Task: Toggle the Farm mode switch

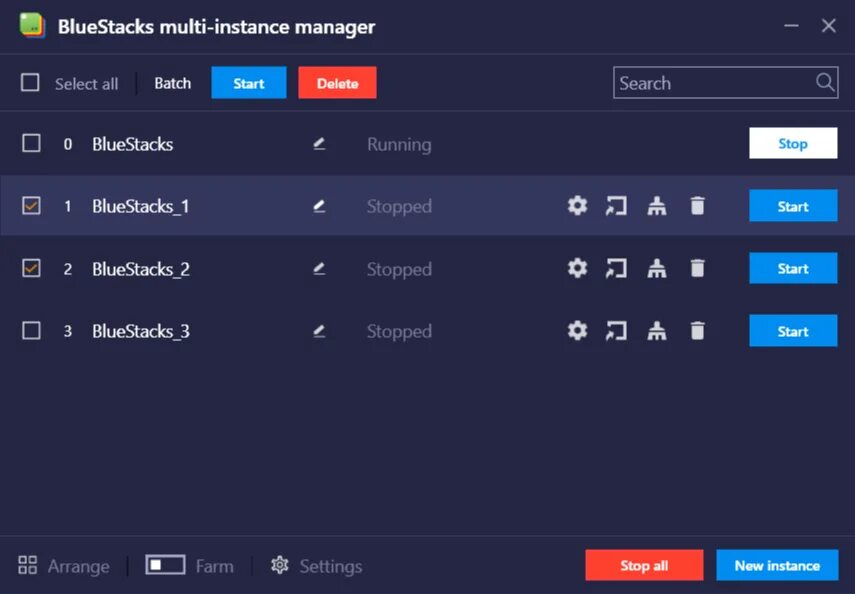Action: (x=165, y=565)
